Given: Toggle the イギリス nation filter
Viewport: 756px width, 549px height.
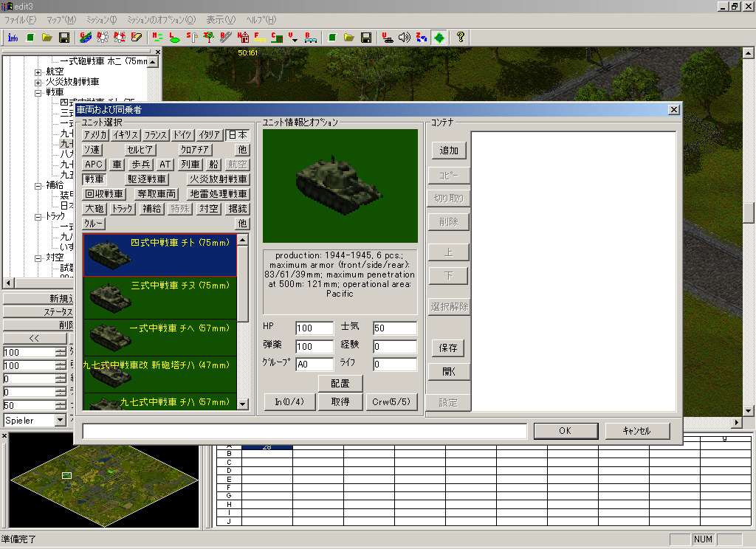Looking at the screenshot, I should tap(125, 135).
